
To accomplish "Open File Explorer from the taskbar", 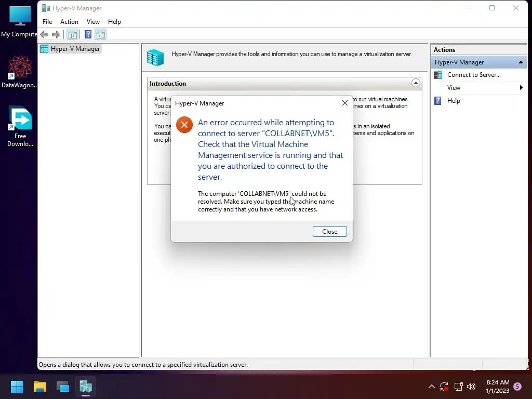I will point(39,387).
